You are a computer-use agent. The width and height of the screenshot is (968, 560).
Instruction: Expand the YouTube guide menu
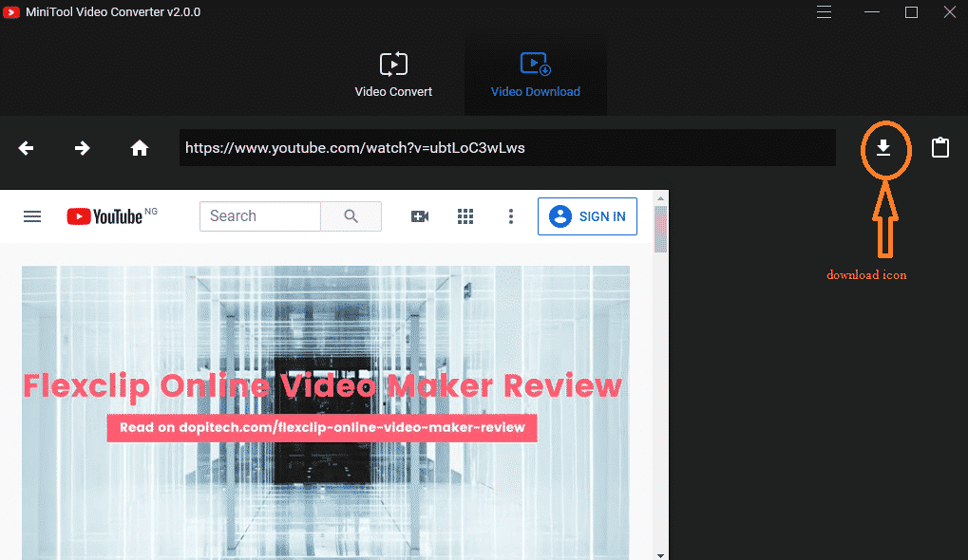point(31,215)
